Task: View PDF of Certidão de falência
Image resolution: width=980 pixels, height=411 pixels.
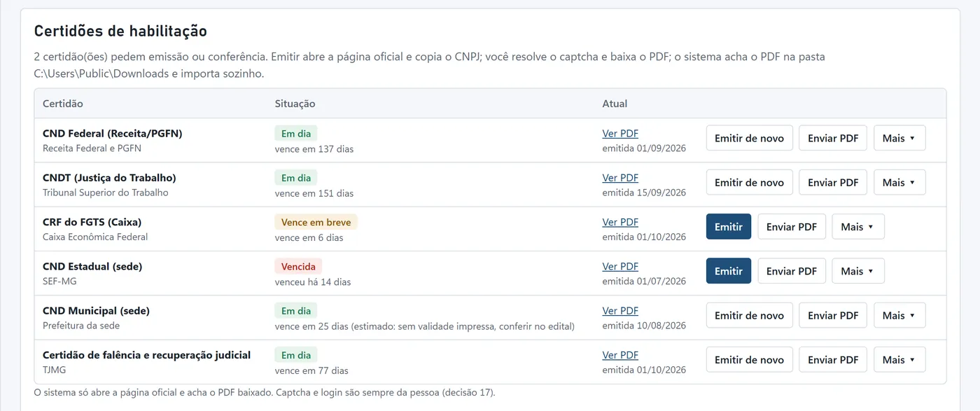Action: tap(620, 355)
